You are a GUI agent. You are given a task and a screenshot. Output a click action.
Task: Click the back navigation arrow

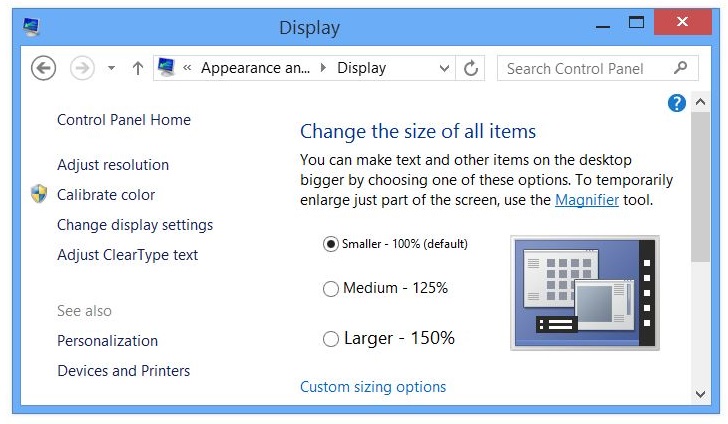[43, 68]
